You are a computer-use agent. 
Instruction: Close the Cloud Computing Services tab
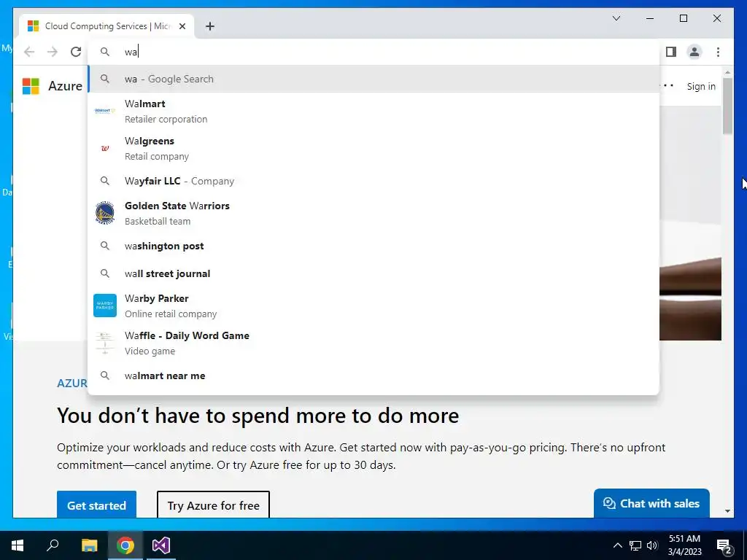[x=182, y=26]
